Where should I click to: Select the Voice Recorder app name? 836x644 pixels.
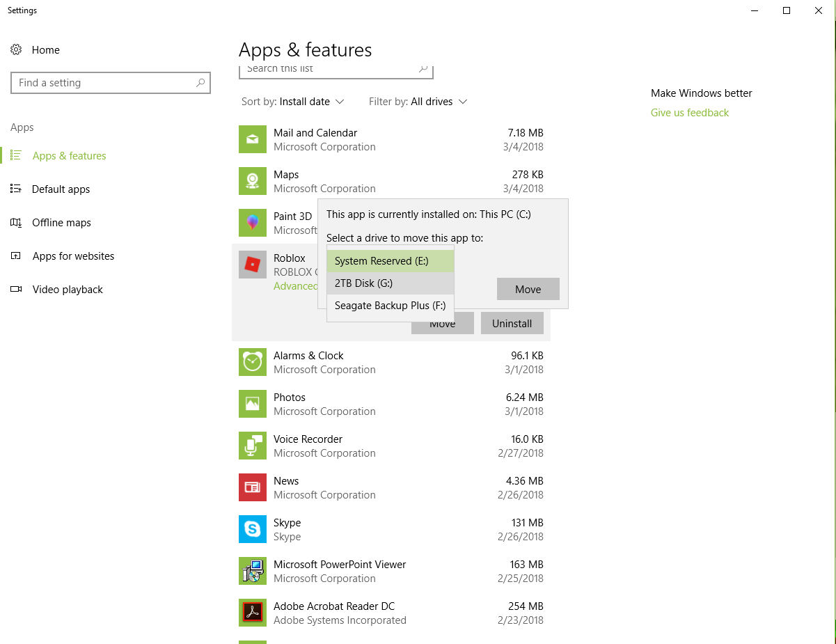click(x=308, y=439)
